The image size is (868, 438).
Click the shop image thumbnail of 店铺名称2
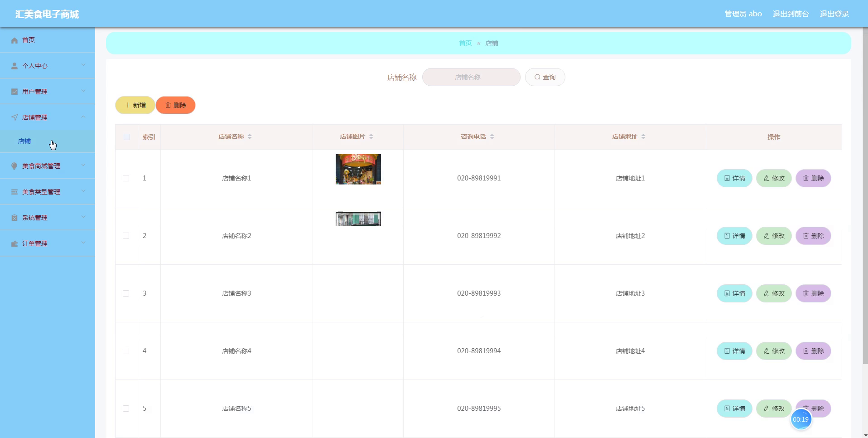[x=358, y=219]
